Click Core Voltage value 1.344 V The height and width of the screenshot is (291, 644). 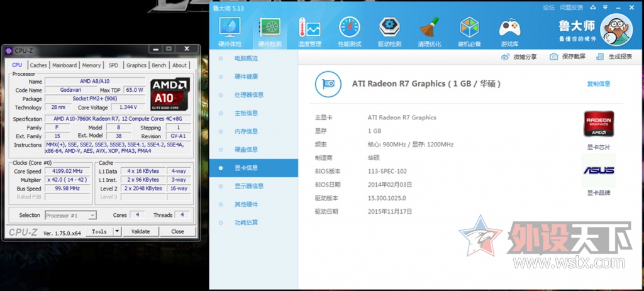[x=128, y=107]
